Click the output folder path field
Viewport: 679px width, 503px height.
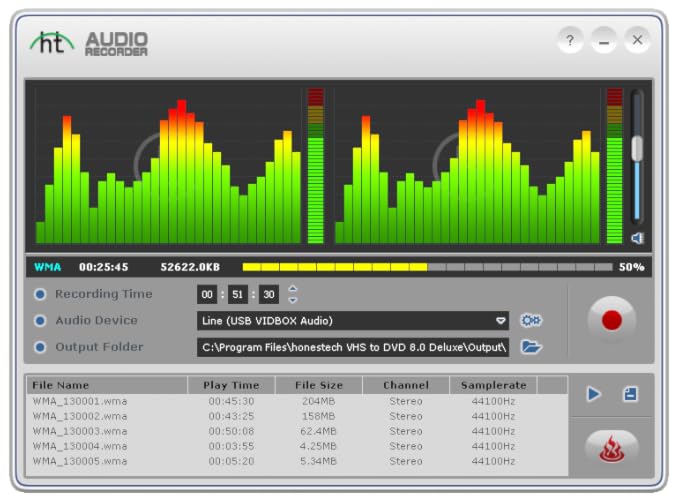pyautogui.click(x=353, y=347)
